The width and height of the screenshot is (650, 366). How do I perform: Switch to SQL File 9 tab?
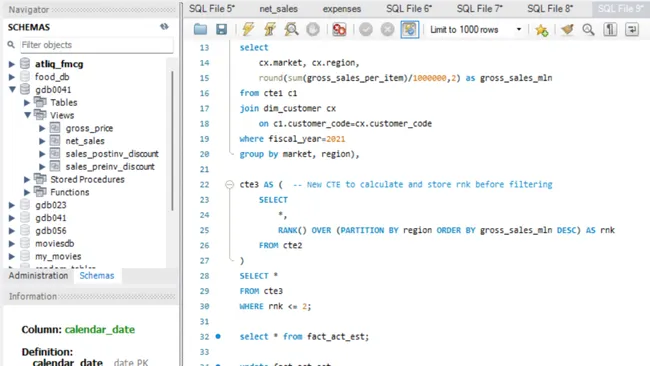pos(621,9)
